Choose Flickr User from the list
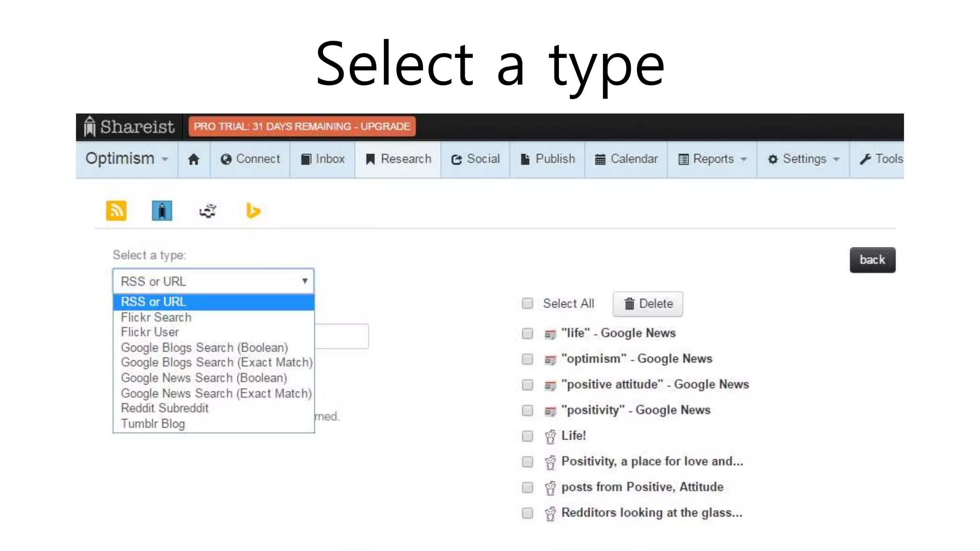The width and height of the screenshot is (980, 551). pyautogui.click(x=213, y=332)
